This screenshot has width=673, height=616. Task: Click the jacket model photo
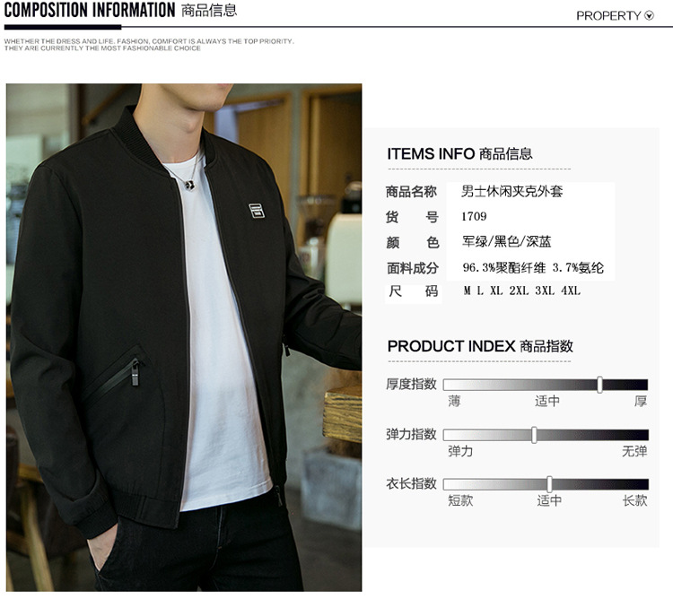[184, 337]
